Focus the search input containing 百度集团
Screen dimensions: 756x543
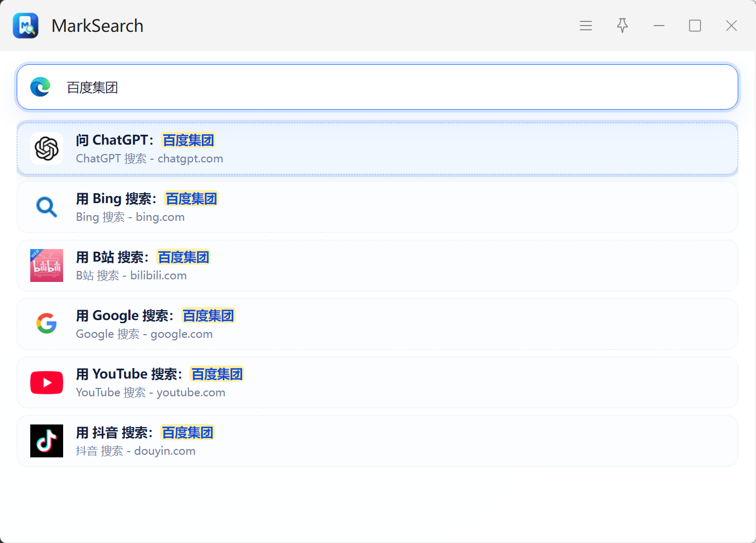coord(377,87)
